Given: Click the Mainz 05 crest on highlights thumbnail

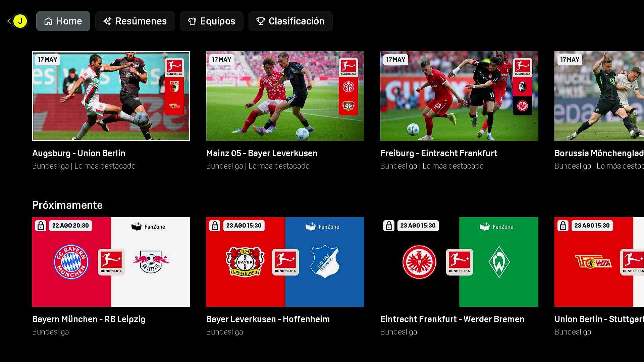Looking at the screenshot, I should 348,87.
